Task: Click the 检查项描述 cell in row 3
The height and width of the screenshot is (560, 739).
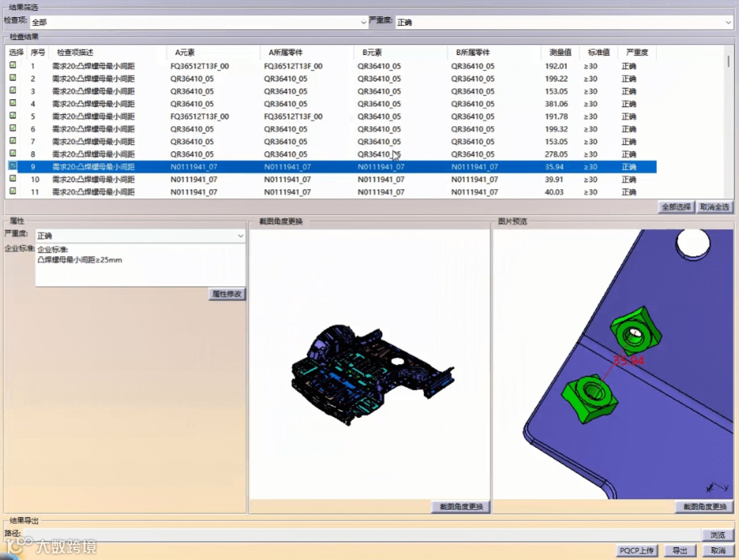Action: 94,91
